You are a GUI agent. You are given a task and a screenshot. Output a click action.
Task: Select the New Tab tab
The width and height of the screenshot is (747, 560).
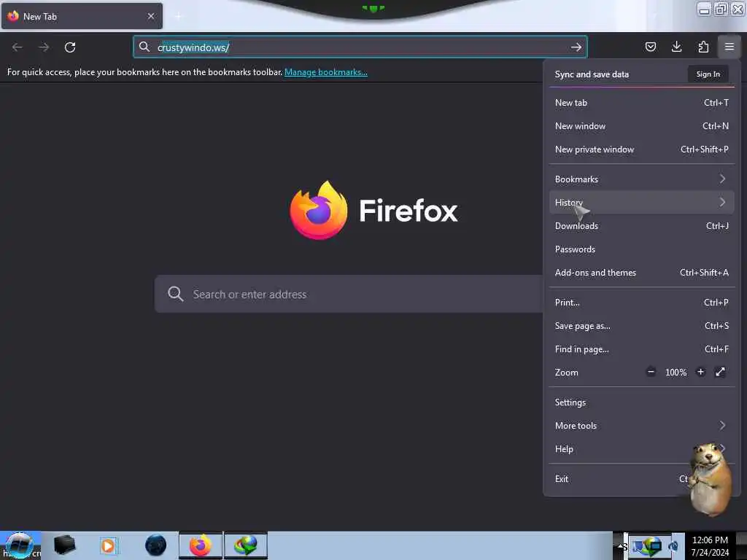click(82, 16)
